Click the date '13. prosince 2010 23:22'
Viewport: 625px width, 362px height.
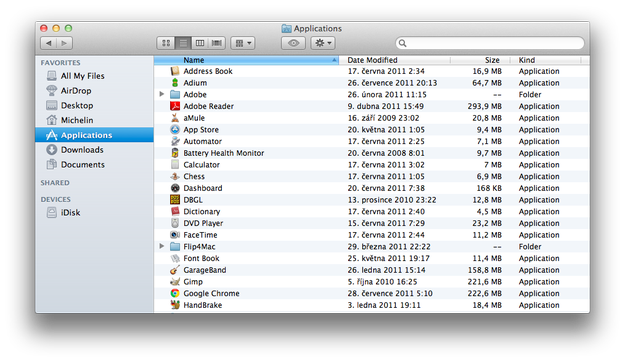392,200
